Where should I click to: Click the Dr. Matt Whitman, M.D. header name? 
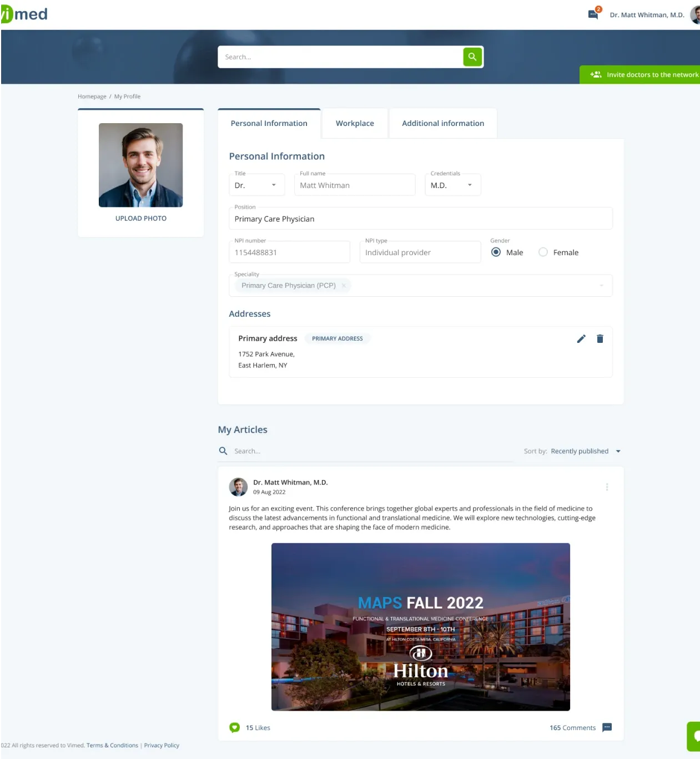(x=647, y=15)
